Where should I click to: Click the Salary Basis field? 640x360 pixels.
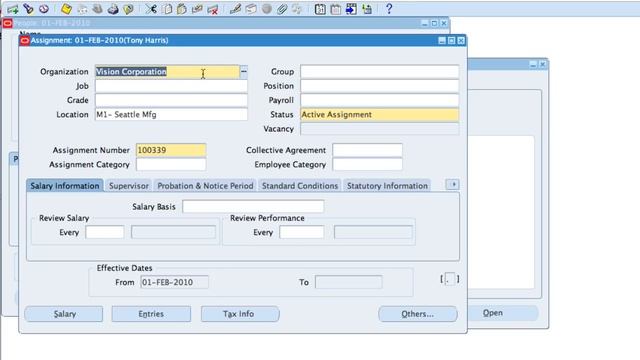(253, 207)
